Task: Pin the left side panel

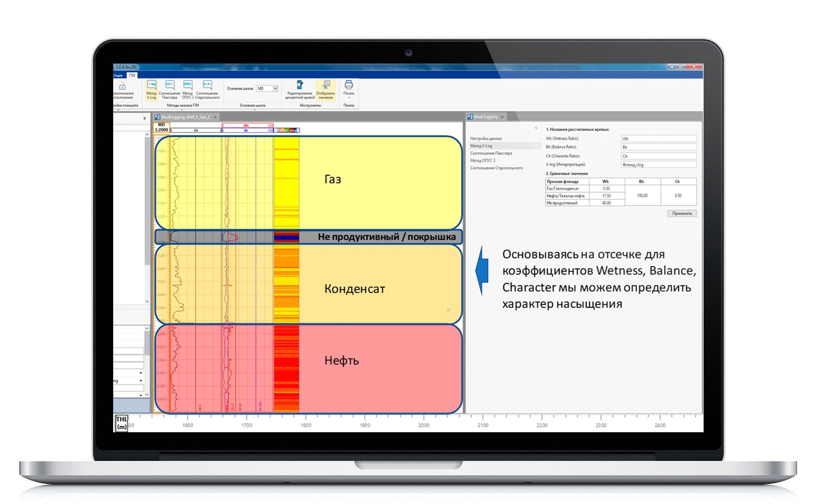Action: tap(144, 118)
